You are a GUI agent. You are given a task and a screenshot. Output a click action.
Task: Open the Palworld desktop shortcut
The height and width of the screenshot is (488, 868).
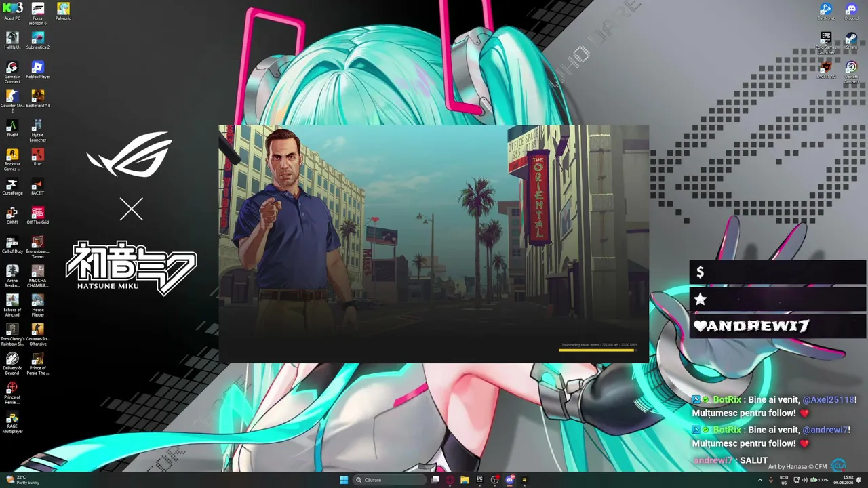tap(63, 11)
